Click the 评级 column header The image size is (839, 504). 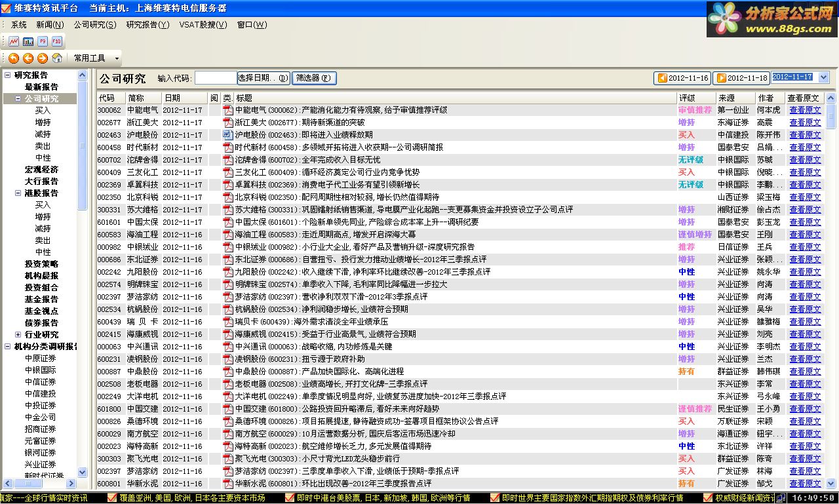(695, 98)
